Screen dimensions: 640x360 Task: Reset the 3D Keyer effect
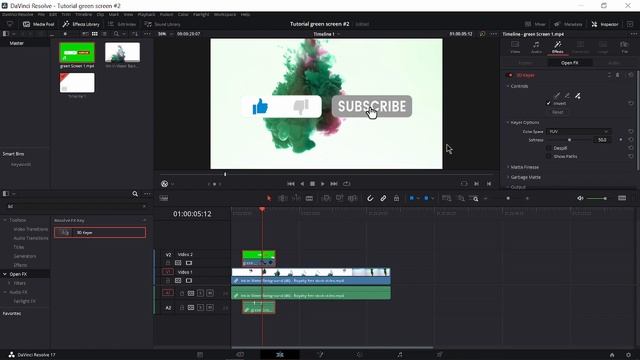coord(631,75)
